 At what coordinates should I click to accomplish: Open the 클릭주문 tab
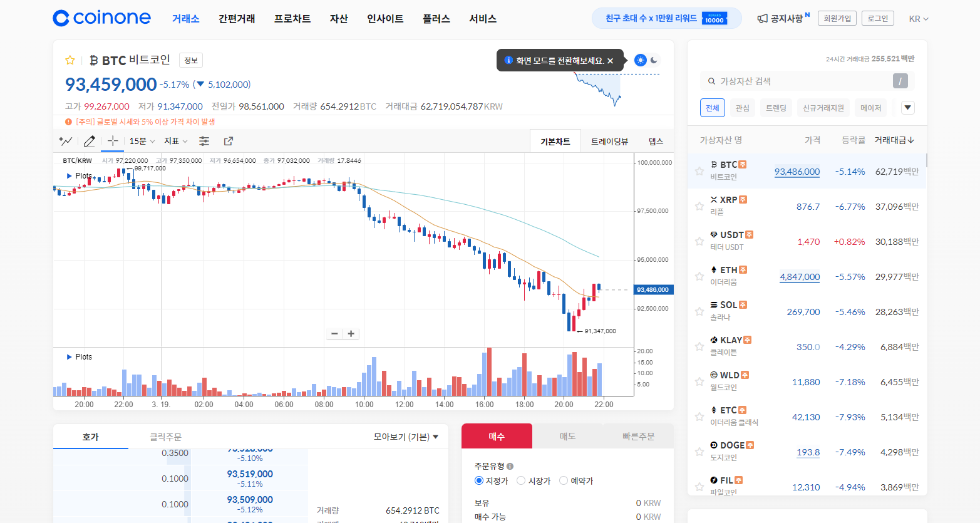coord(165,437)
